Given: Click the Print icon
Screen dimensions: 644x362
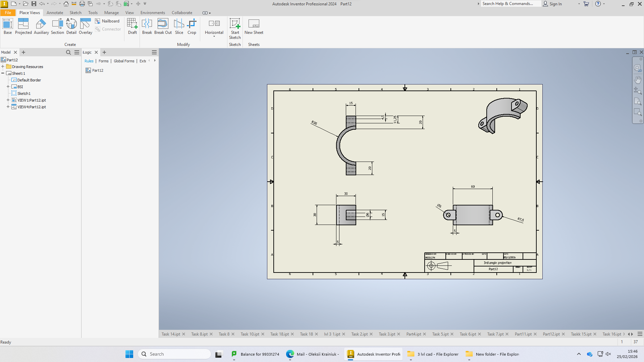Looking at the screenshot, I should [x=82, y=4].
